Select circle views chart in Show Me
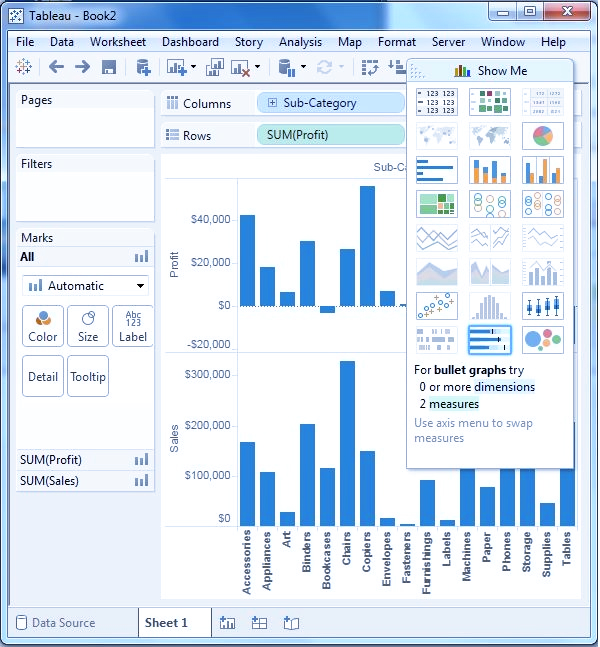 [489, 204]
